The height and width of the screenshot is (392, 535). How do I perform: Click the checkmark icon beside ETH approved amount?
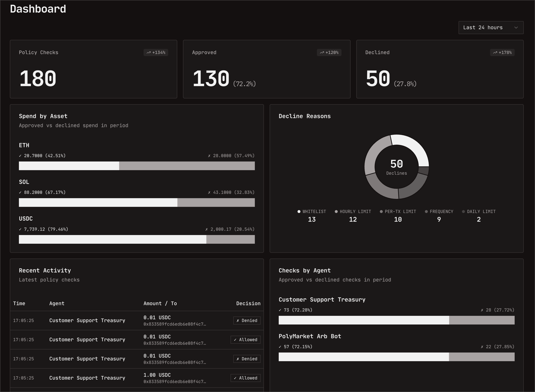[x=20, y=155]
